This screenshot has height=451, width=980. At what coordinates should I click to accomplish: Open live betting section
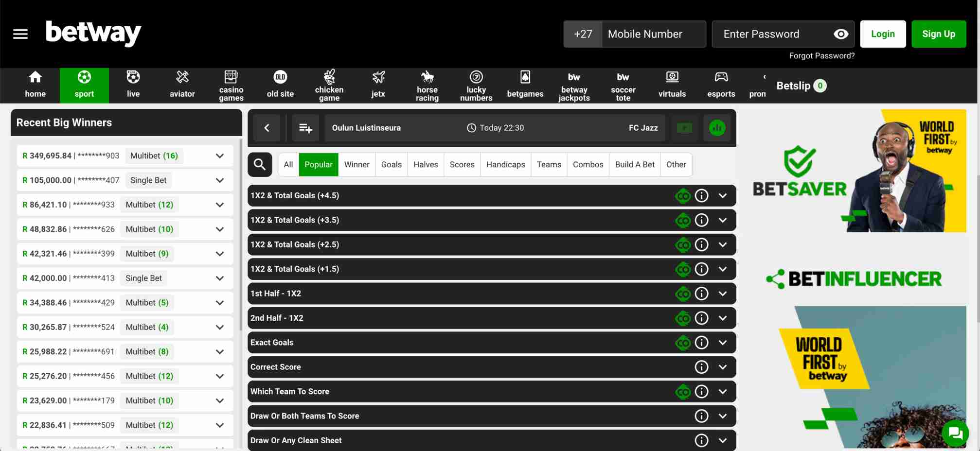tap(133, 85)
